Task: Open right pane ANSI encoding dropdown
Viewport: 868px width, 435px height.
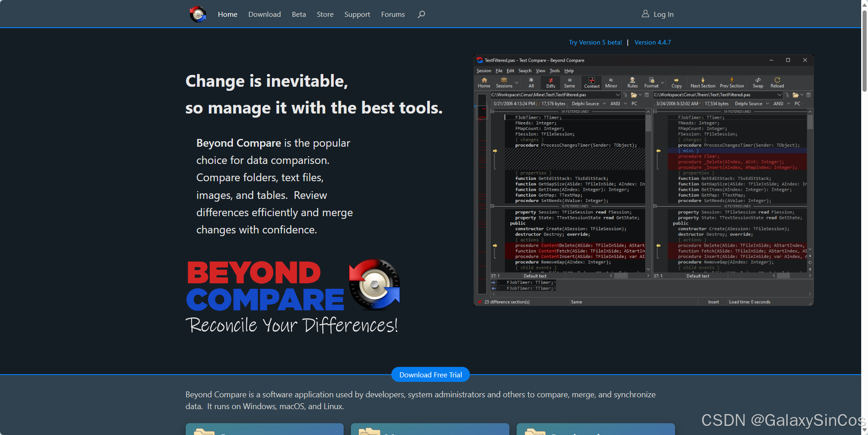Action: coord(789,104)
